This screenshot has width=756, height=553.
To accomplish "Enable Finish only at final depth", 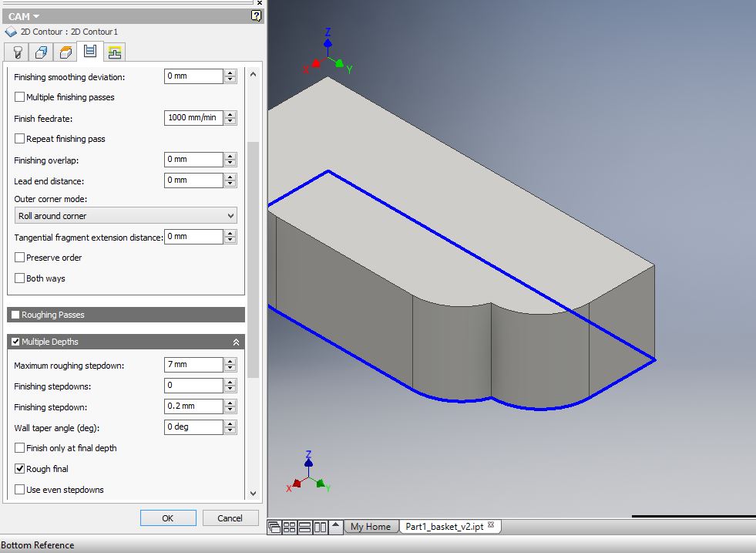I will [20, 448].
